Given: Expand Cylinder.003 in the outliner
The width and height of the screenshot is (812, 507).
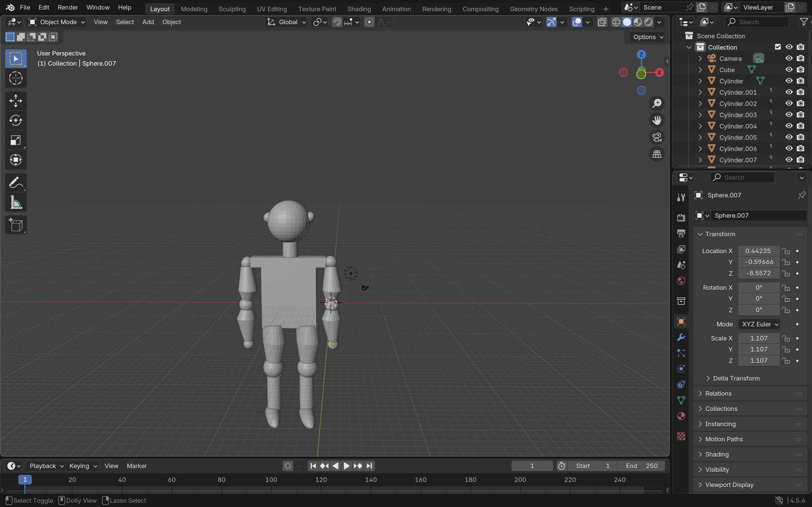Looking at the screenshot, I should 700,115.
